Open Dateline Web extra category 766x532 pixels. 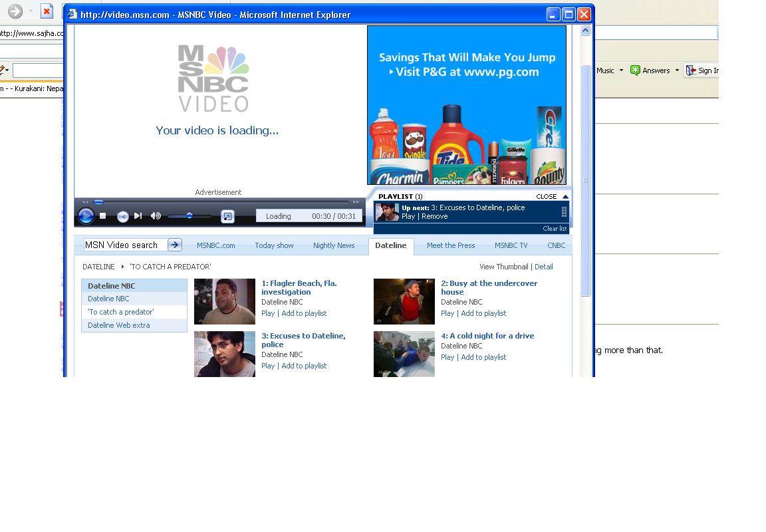point(119,325)
